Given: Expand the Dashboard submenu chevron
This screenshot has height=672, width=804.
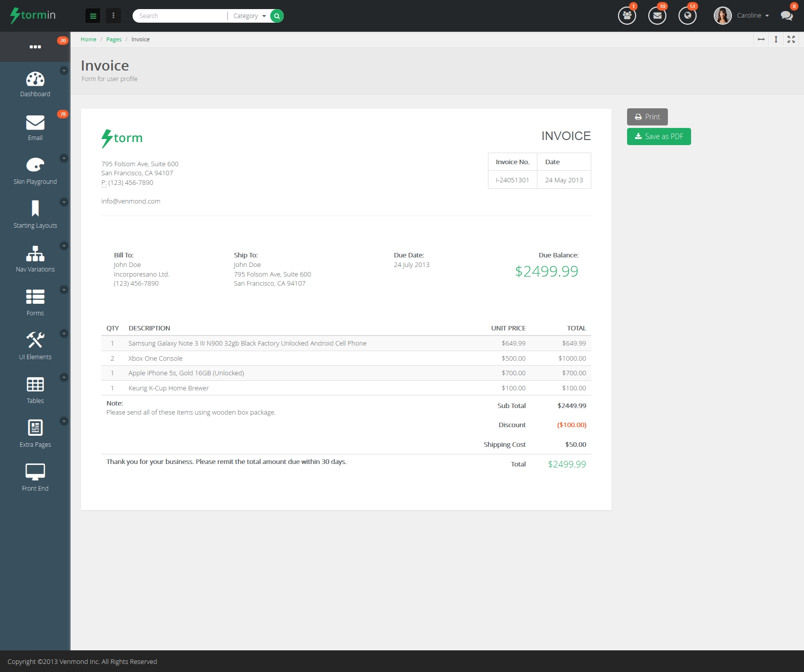Looking at the screenshot, I should (64, 71).
